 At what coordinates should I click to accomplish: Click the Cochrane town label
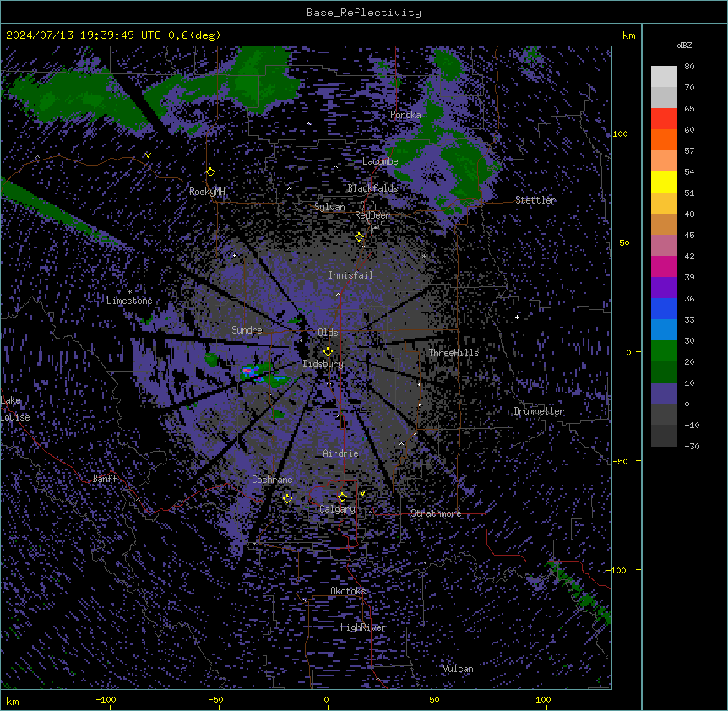click(272, 480)
